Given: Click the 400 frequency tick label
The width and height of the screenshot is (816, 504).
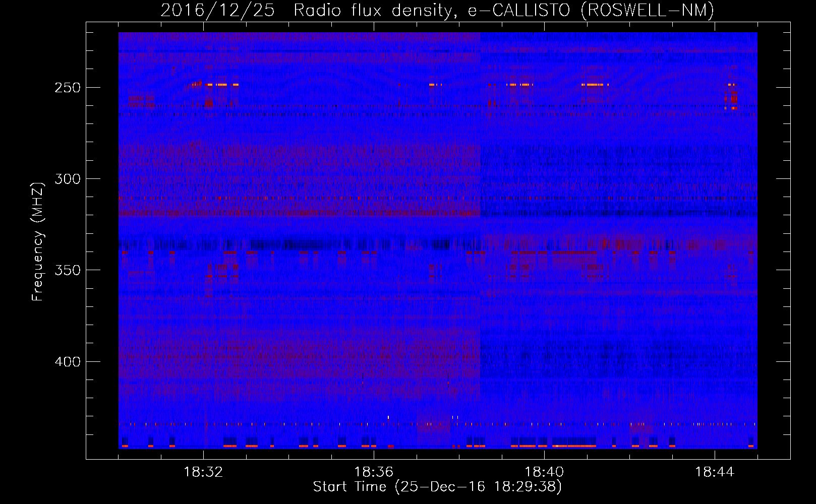Looking at the screenshot, I should [x=68, y=362].
